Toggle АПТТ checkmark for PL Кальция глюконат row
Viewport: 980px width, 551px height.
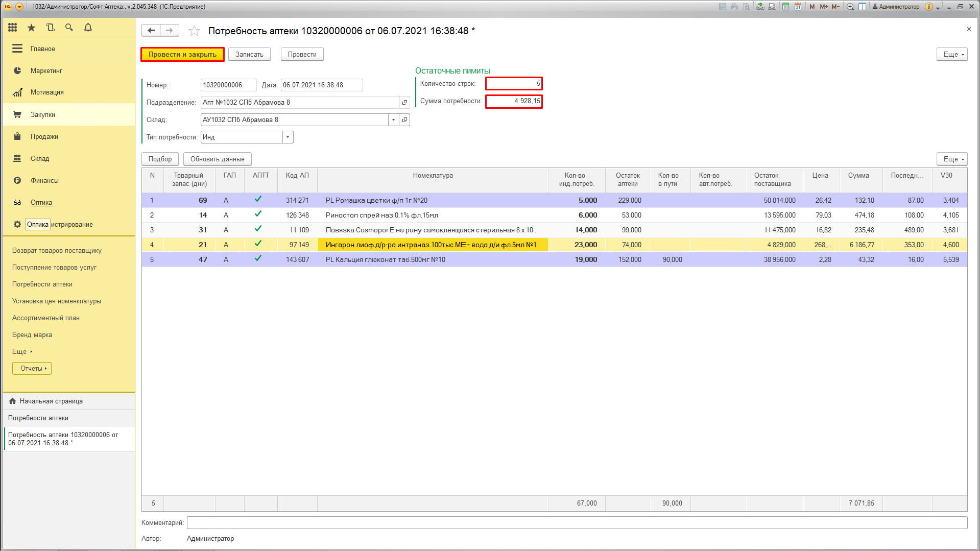pos(258,259)
